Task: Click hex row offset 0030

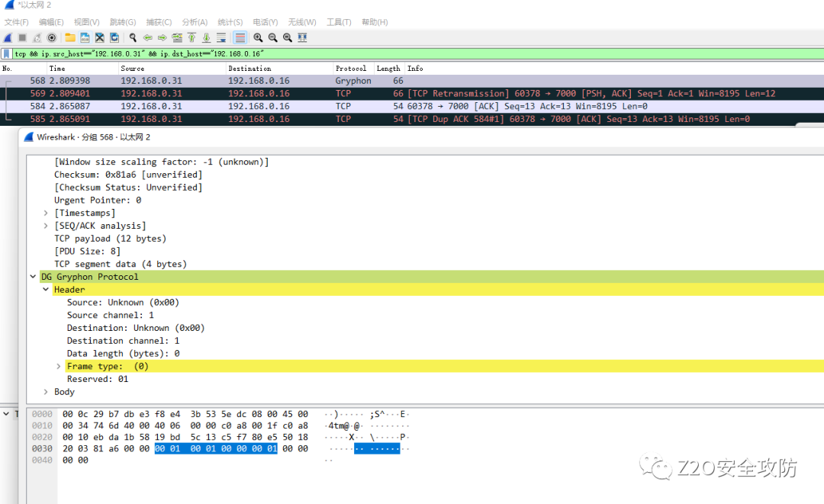Action: coord(42,449)
